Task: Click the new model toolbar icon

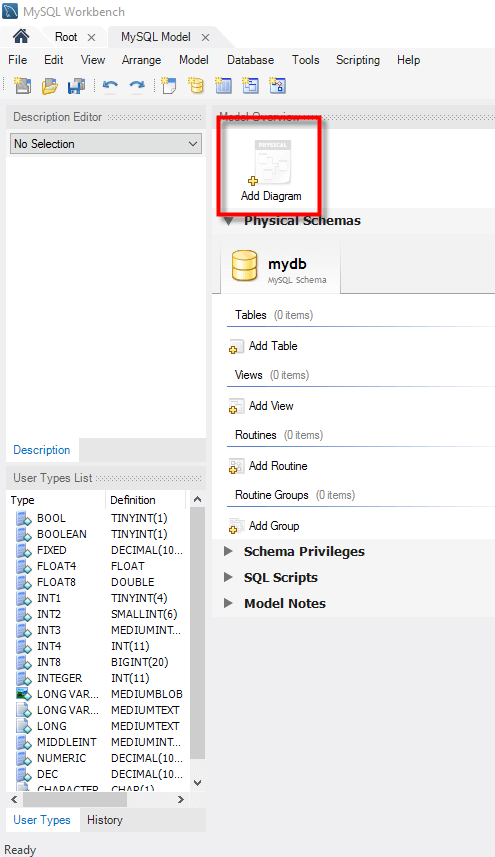Action: [x=22, y=85]
